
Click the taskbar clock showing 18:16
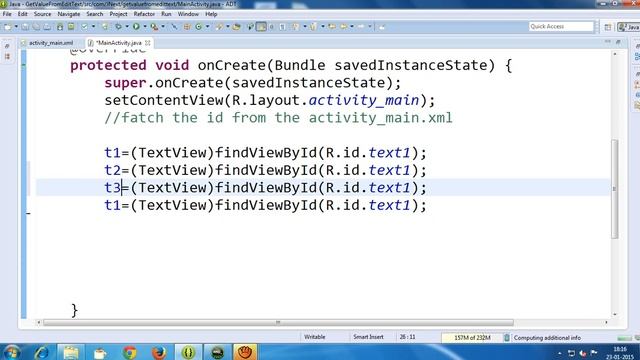(620, 353)
